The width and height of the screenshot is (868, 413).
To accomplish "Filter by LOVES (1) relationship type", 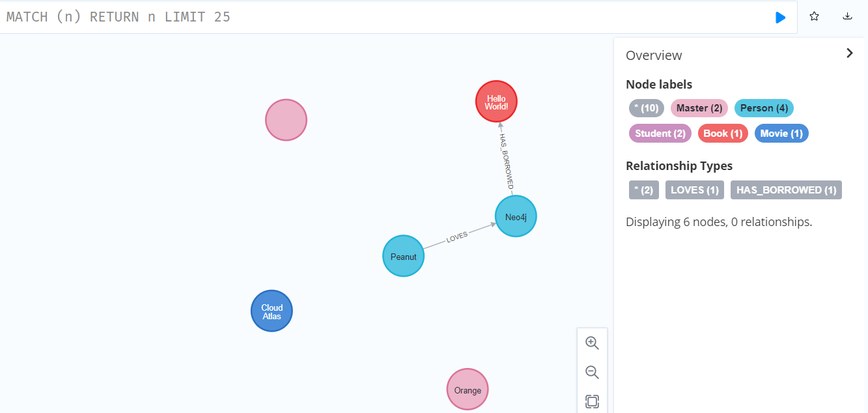I will tap(694, 190).
